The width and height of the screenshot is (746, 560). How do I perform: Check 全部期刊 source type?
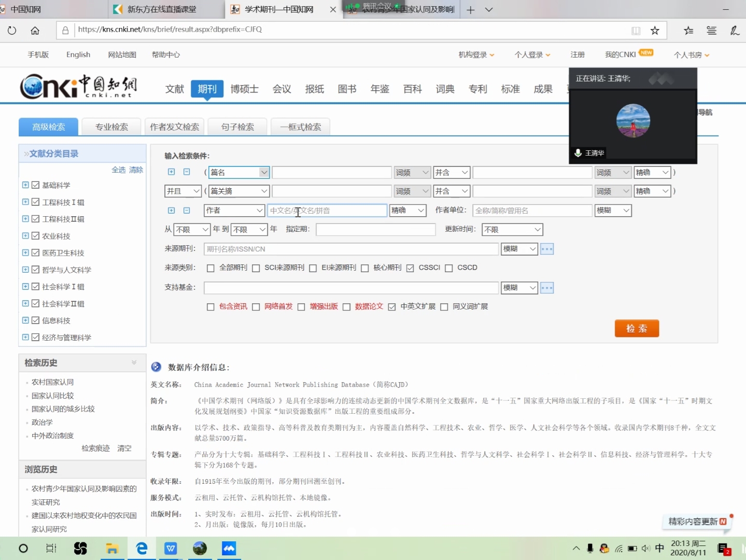tap(210, 268)
